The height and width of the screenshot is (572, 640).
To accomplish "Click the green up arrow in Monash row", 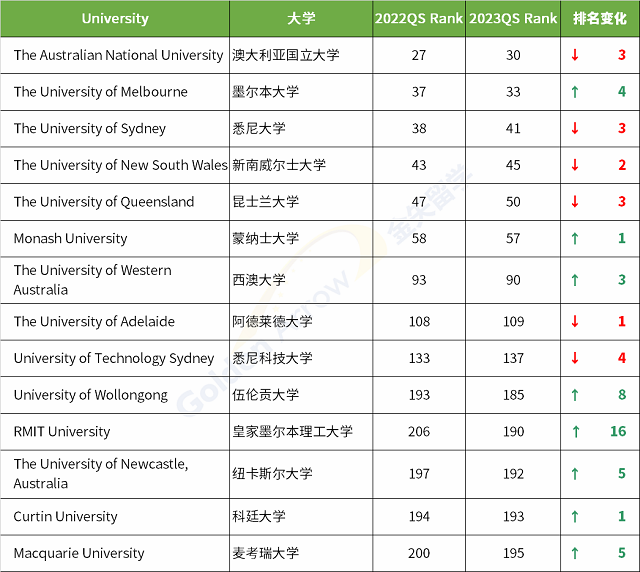I will tap(575, 238).
